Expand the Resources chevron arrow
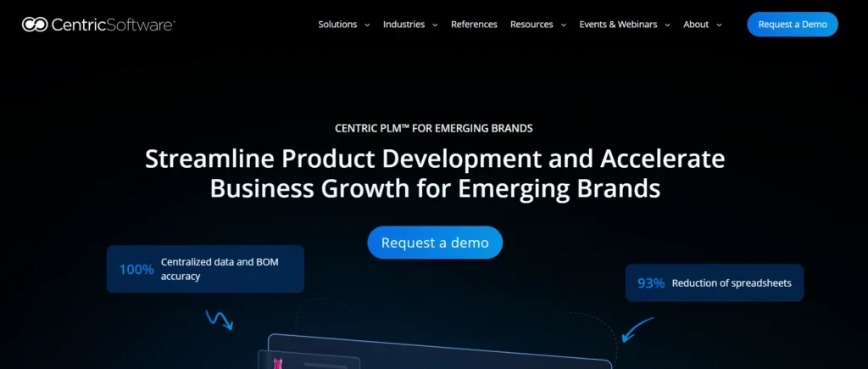Image resolution: width=868 pixels, height=369 pixels. coord(563,25)
